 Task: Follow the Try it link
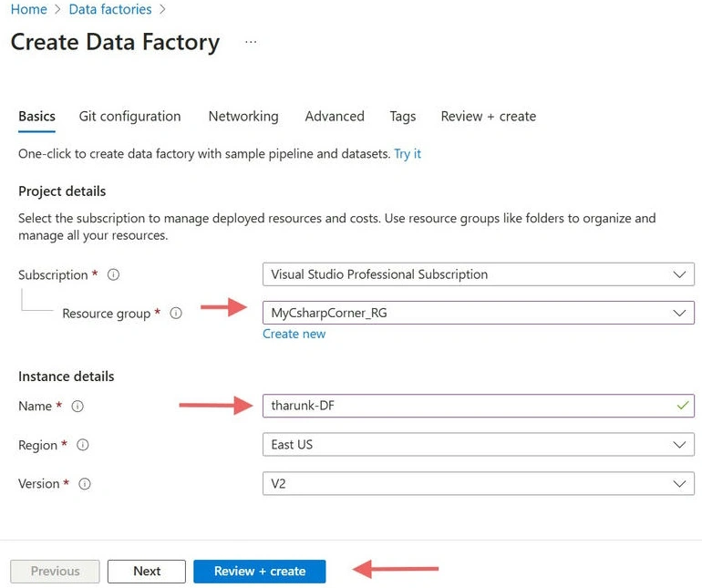pos(408,154)
